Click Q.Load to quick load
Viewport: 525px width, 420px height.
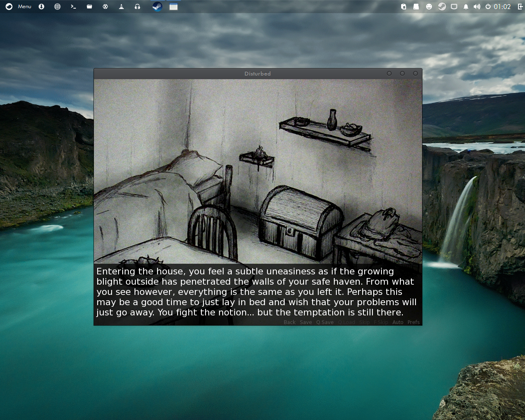point(347,322)
